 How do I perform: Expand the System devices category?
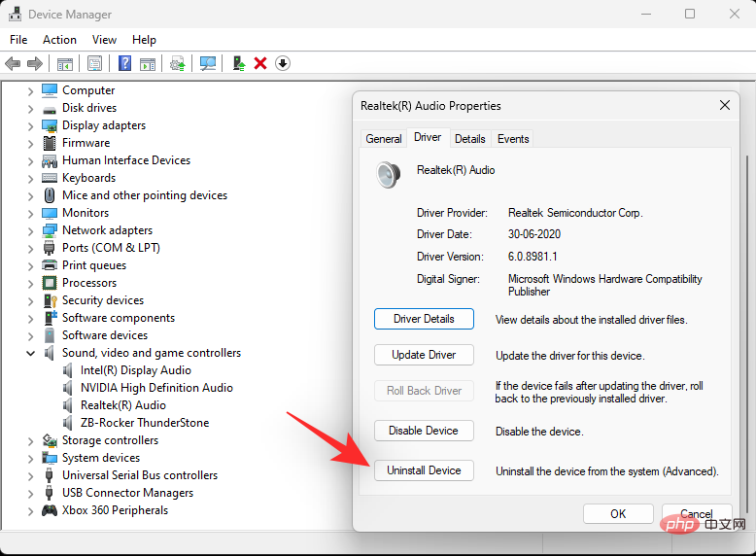(x=30, y=458)
